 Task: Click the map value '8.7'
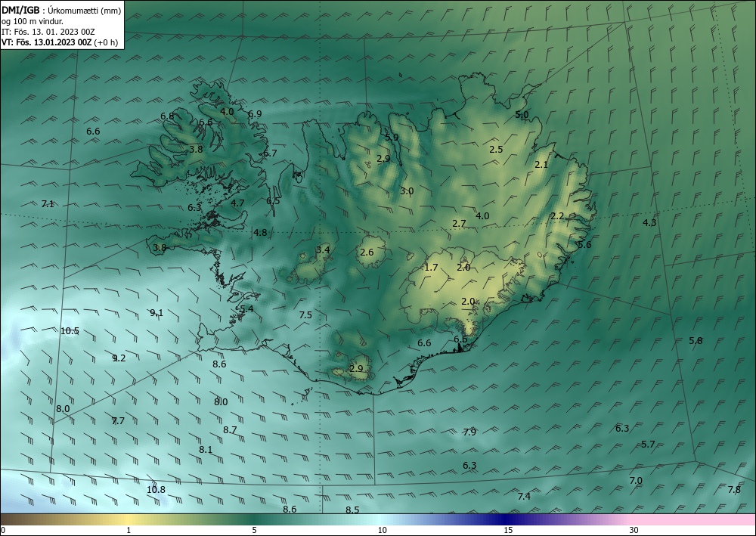click(x=230, y=430)
